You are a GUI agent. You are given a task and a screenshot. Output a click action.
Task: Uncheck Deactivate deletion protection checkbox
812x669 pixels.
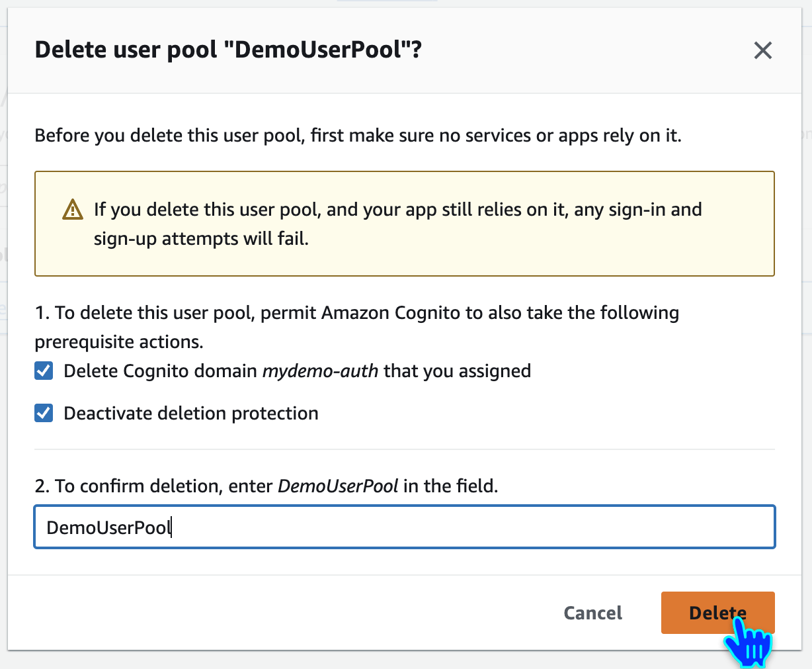44,414
